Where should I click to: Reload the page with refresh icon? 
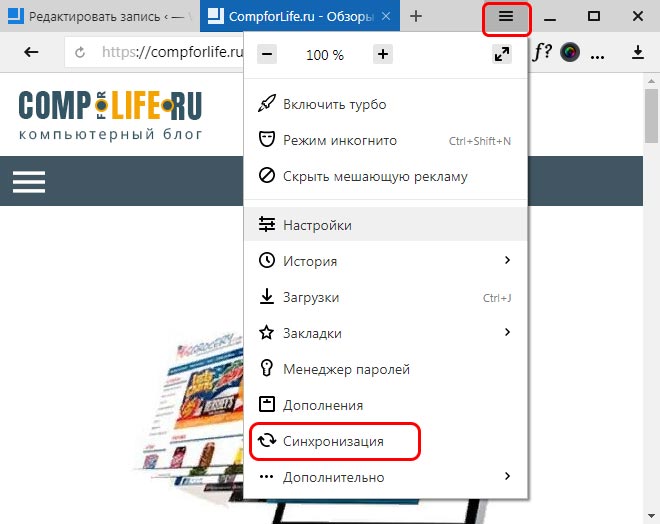(80, 53)
